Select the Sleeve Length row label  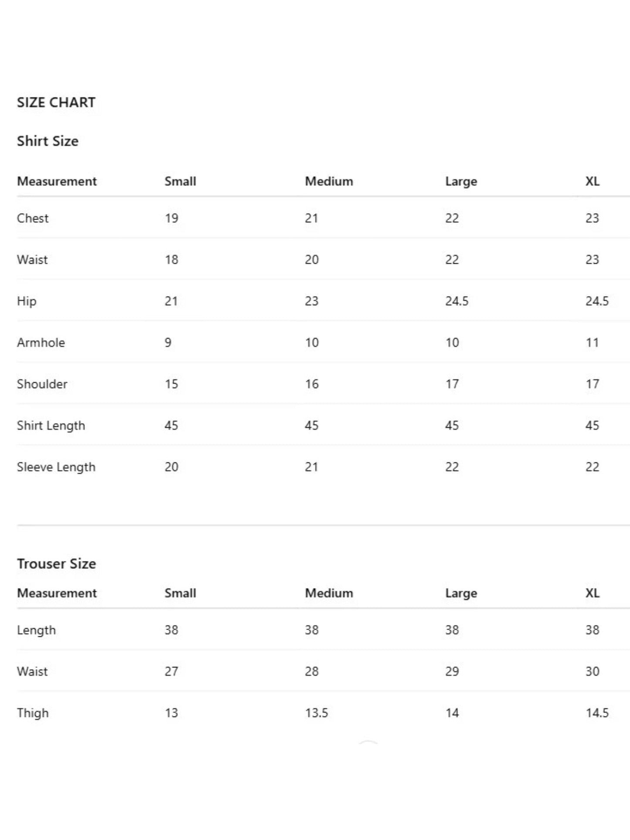click(x=56, y=467)
